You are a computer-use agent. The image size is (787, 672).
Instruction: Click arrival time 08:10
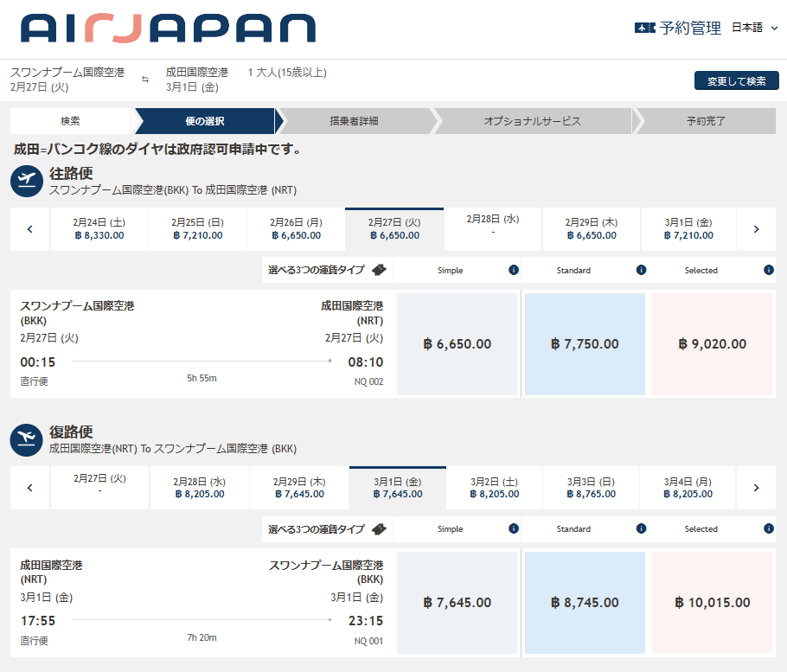click(366, 362)
